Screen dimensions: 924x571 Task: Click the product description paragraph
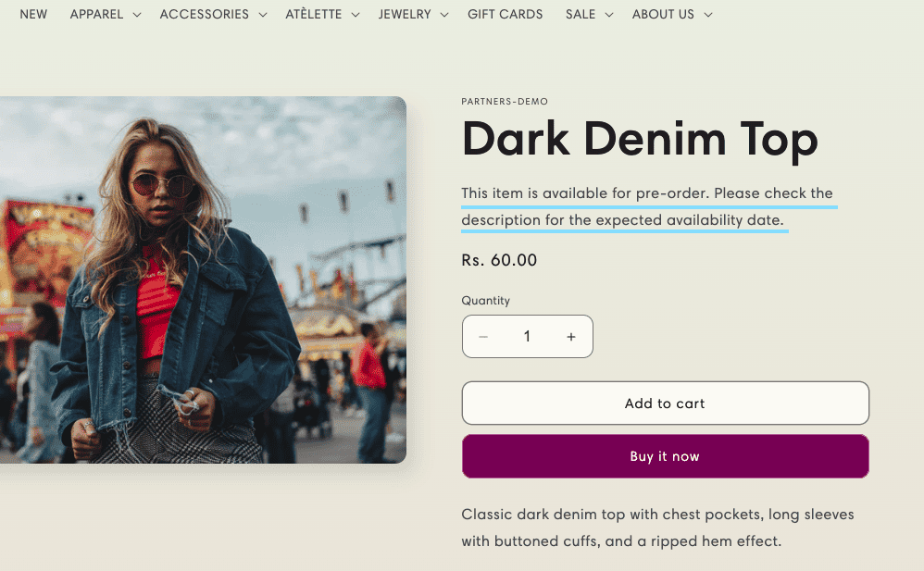(657, 528)
